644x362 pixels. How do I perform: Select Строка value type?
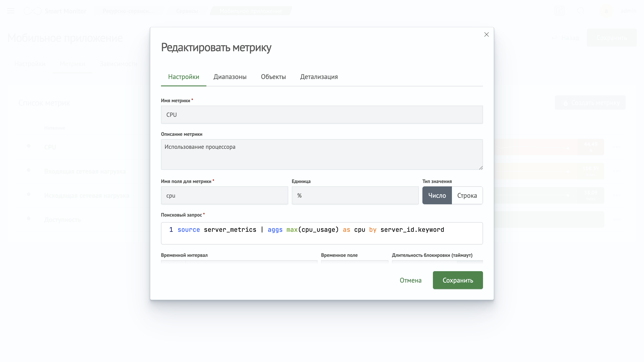tap(467, 195)
